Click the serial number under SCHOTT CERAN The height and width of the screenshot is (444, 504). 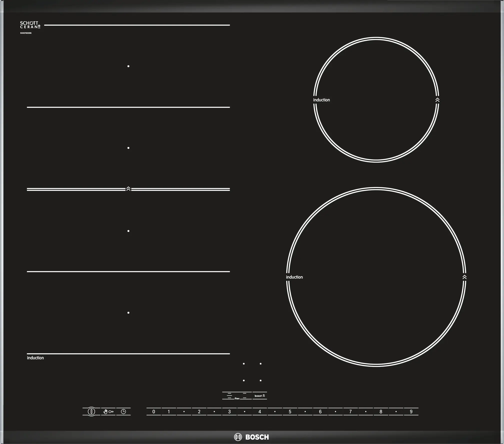pos(26,33)
